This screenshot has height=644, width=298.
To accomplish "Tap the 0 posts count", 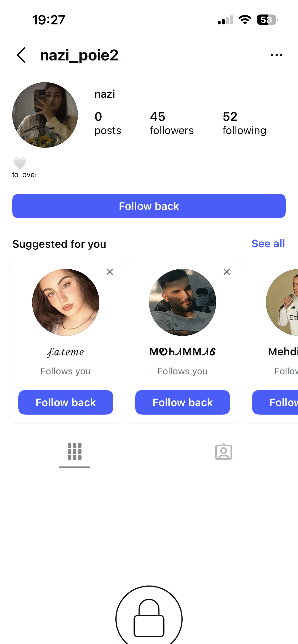I will (107, 123).
